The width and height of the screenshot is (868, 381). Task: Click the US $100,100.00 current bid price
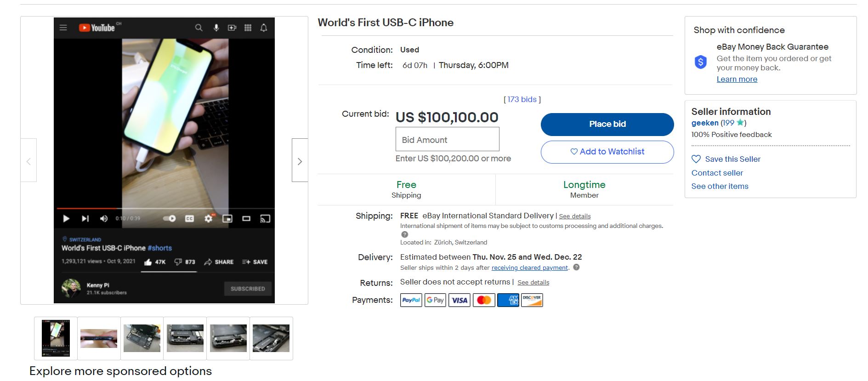(x=447, y=117)
